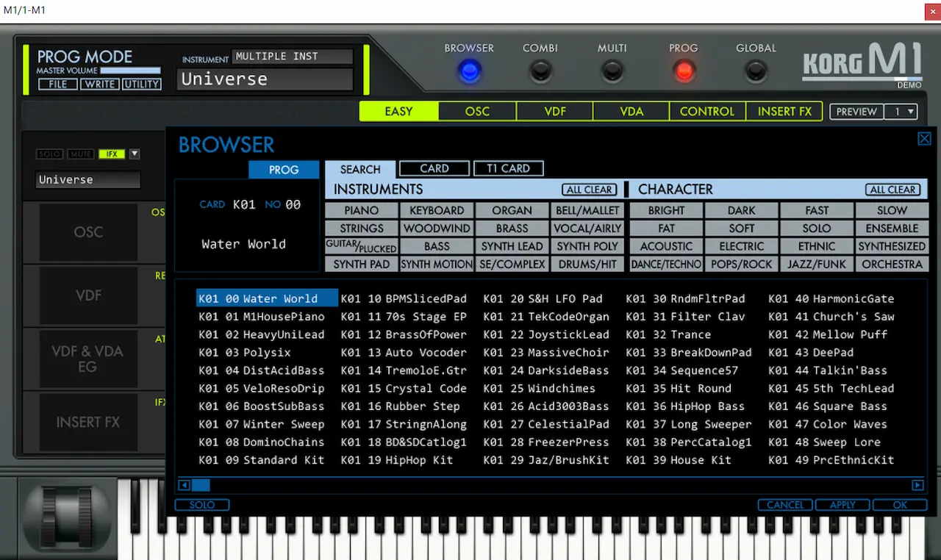
Task: Select the MULTI mode knob
Action: [612, 71]
